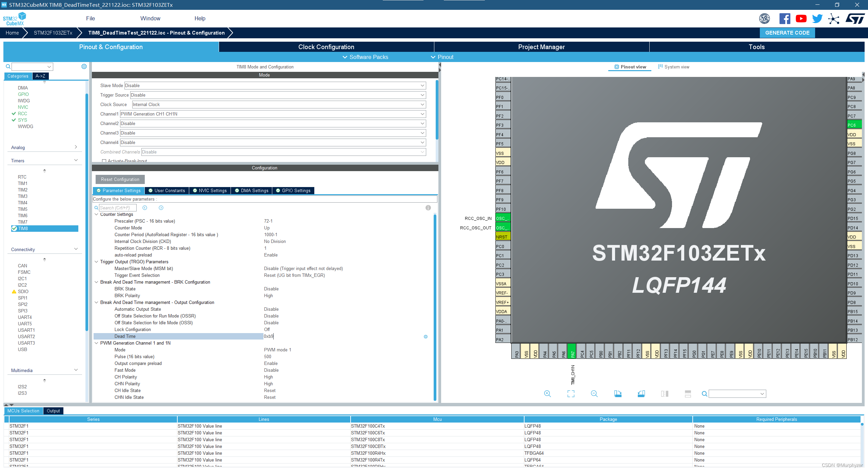Viewport: 868px width, 471px height.
Task: Switch to the Clock Configuration tab
Action: tap(326, 47)
